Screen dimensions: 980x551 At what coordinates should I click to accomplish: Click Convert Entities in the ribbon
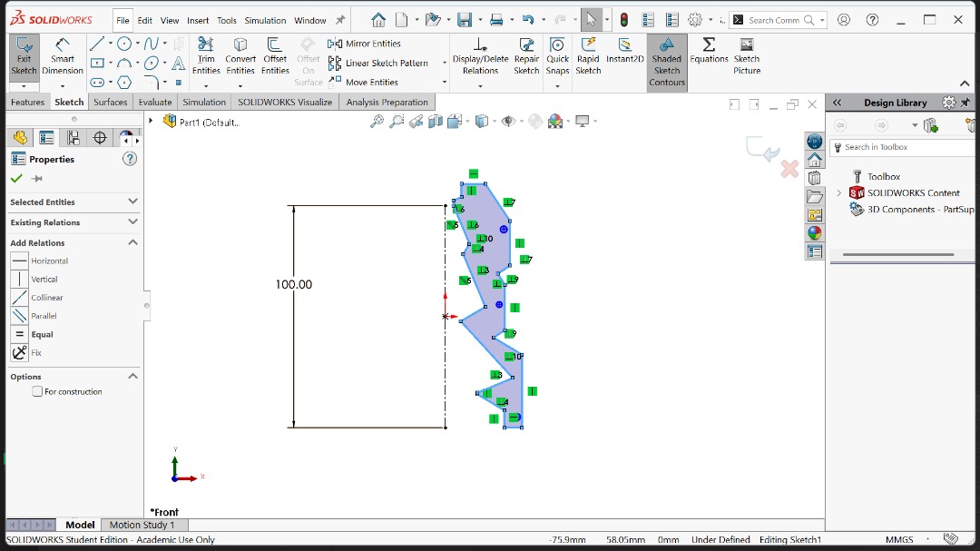(x=240, y=57)
